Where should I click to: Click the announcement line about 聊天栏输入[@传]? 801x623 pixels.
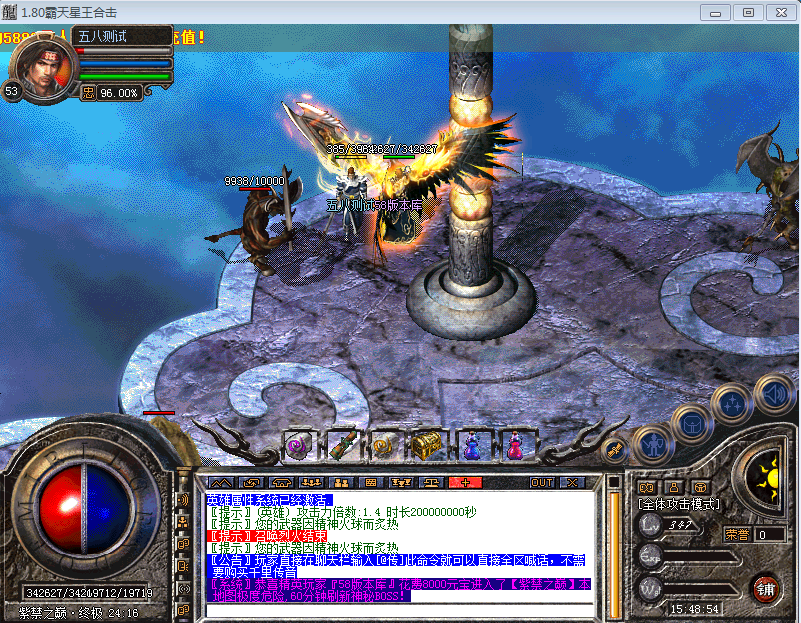point(397,566)
